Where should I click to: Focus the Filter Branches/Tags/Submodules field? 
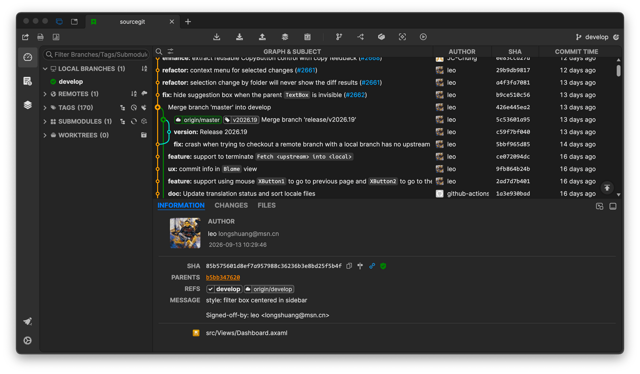[x=96, y=54]
